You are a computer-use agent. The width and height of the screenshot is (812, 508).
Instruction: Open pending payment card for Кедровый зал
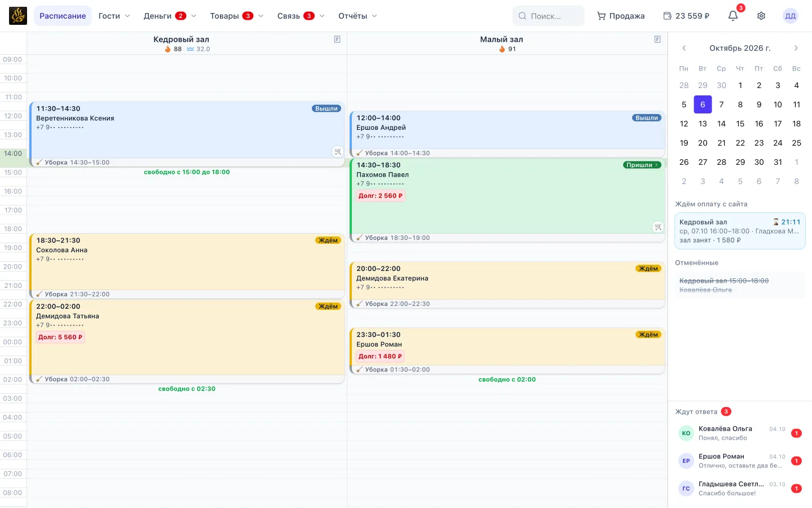tap(740, 231)
